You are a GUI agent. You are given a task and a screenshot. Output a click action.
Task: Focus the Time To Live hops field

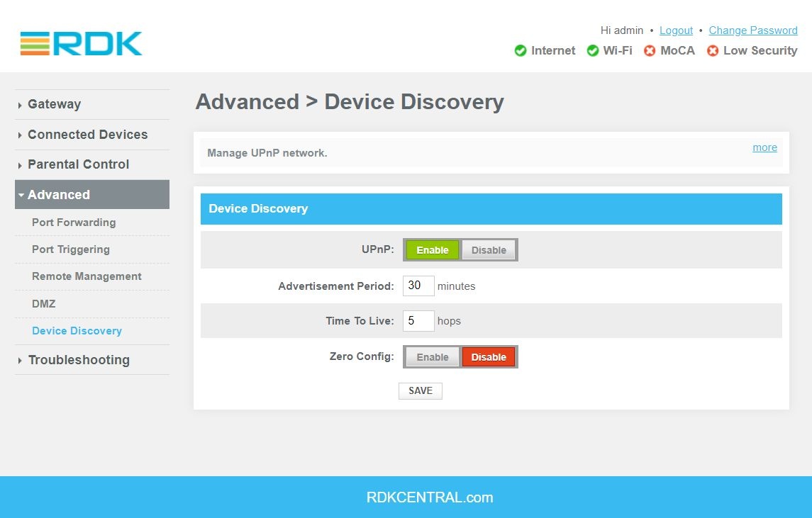tap(418, 321)
